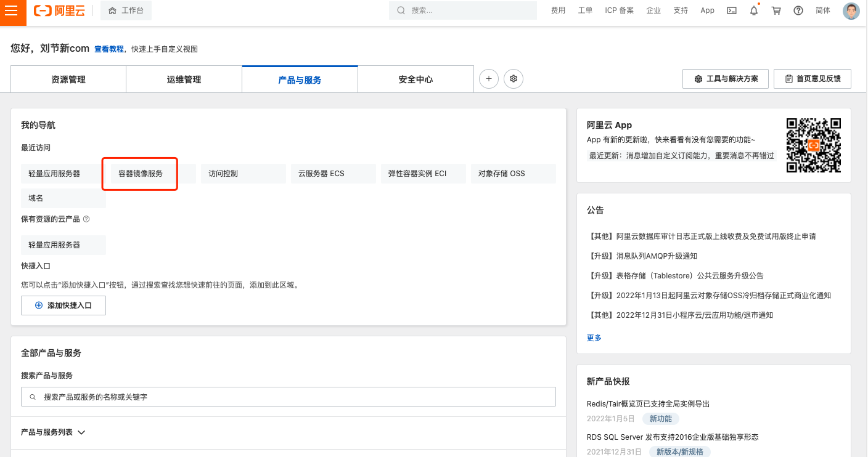The width and height of the screenshot is (868, 457).
Task: Open 弹性容器实例 ECI shortcut
Action: point(424,174)
